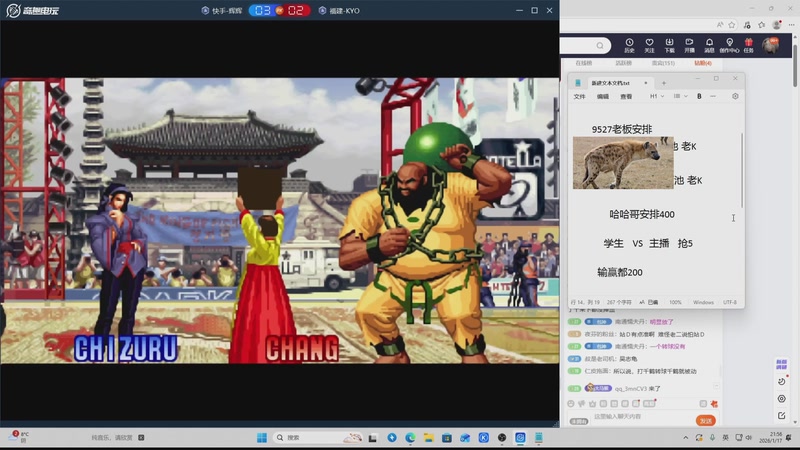This screenshot has width=800, height=450.
Task: Click the game platform logo in emulator title bar
Action: [33, 10]
